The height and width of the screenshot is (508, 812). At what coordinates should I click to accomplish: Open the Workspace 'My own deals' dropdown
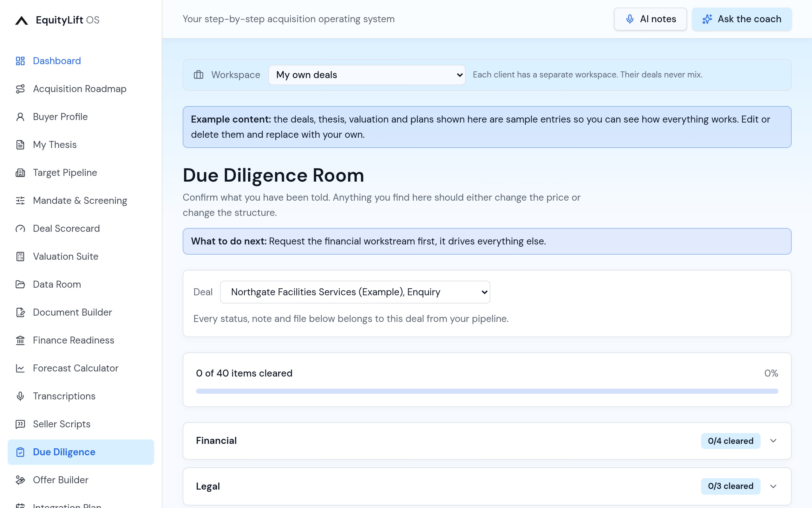(367, 75)
